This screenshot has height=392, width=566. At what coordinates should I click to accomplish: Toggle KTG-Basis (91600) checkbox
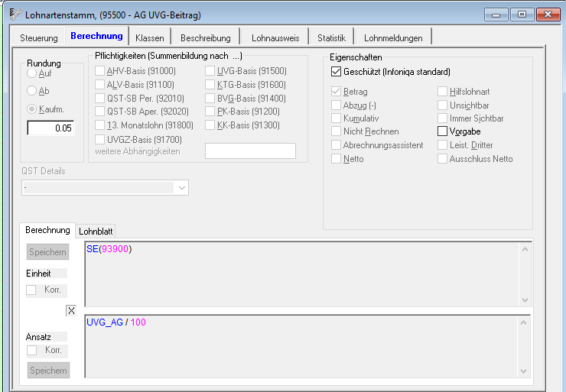coord(210,85)
